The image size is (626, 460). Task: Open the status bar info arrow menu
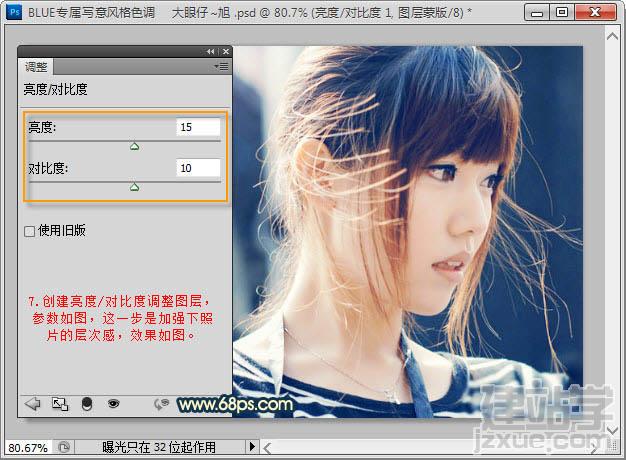click(x=252, y=446)
